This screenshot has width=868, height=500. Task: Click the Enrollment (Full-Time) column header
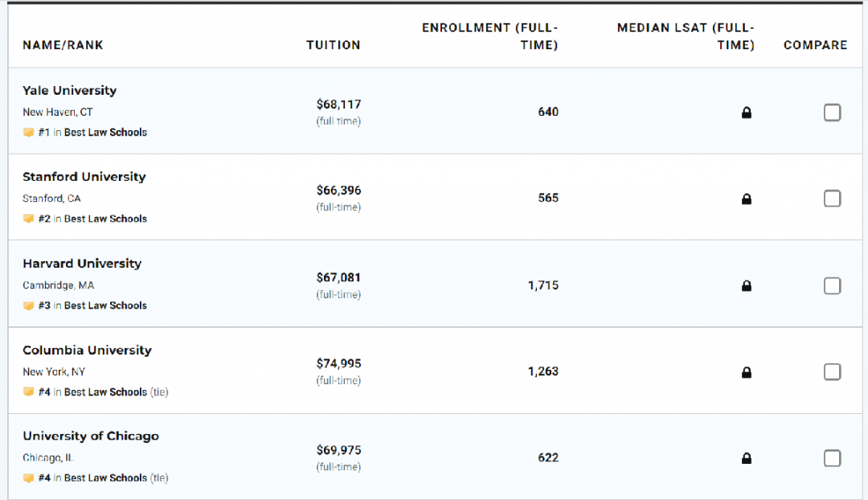(489, 36)
